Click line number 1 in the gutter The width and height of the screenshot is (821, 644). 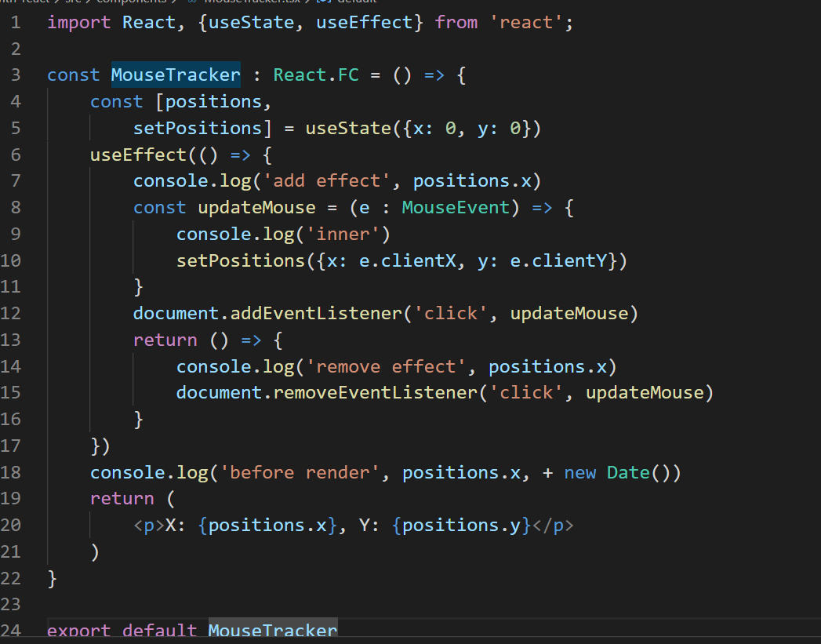click(16, 23)
